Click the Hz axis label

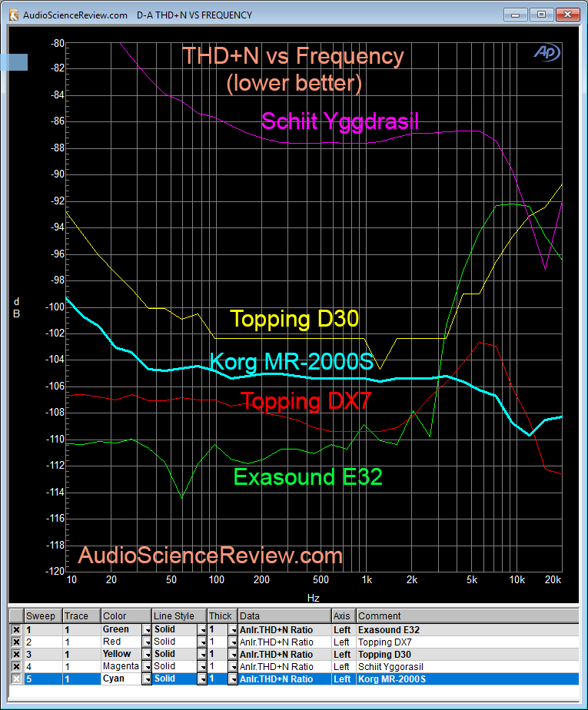click(x=314, y=598)
